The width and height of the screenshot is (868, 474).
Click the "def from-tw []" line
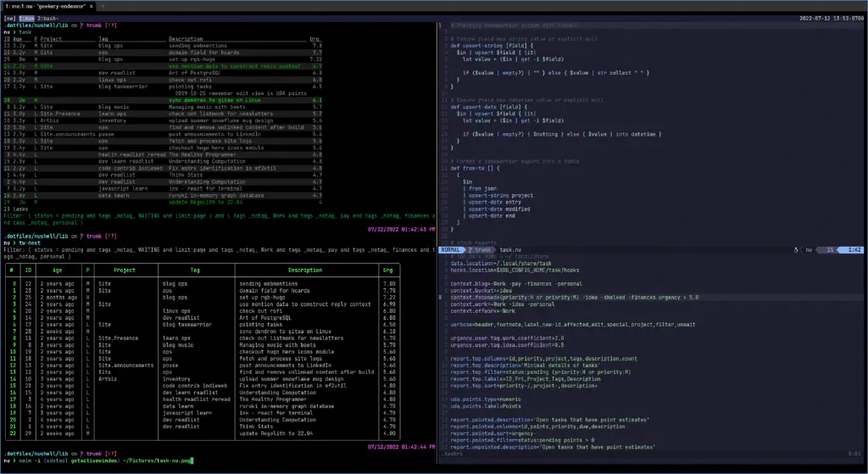tap(475, 169)
